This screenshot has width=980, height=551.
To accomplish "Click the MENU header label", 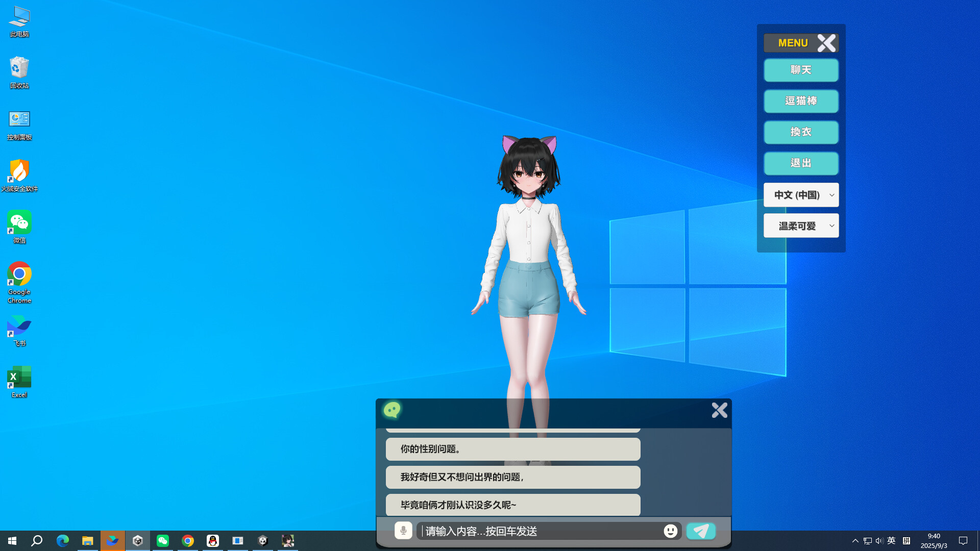I will [x=793, y=43].
